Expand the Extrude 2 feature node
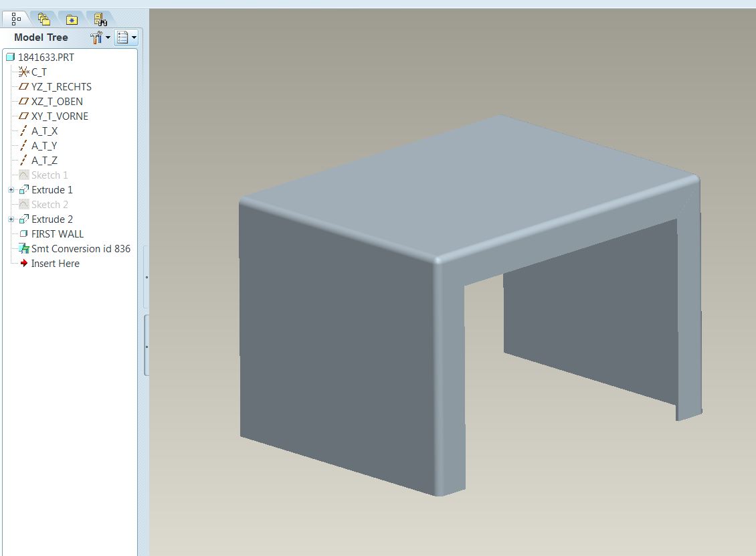The width and height of the screenshot is (756, 556). click(11, 219)
